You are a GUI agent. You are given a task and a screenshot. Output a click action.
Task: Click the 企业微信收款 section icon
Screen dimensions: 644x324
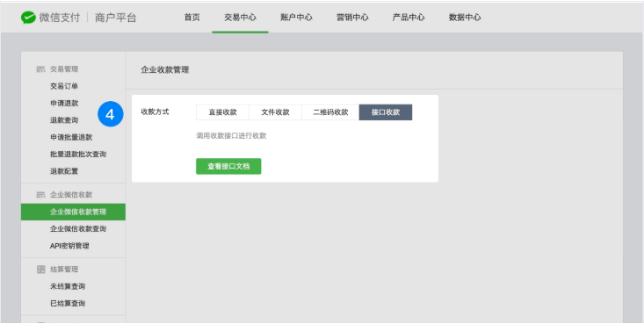pyautogui.click(x=40, y=195)
